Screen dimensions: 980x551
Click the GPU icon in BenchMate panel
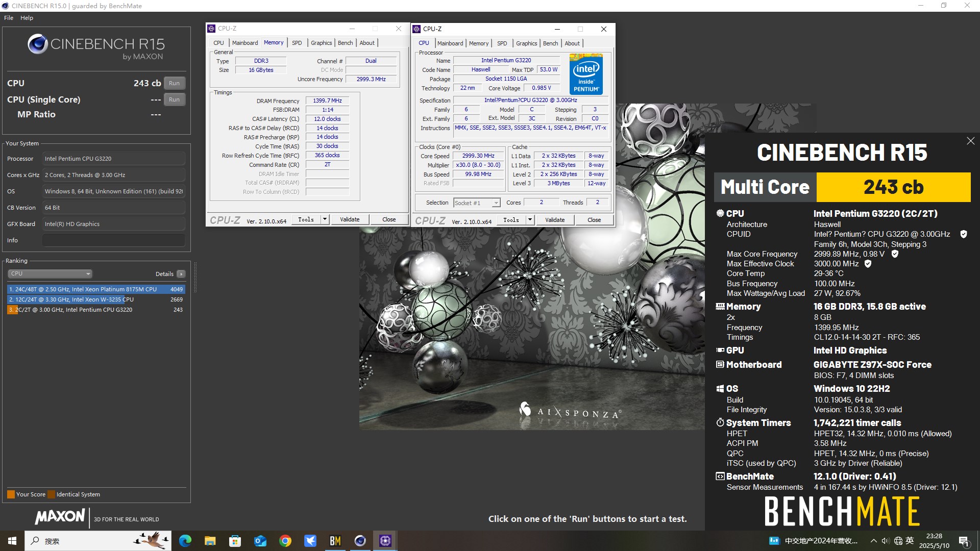click(x=720, y=350)
